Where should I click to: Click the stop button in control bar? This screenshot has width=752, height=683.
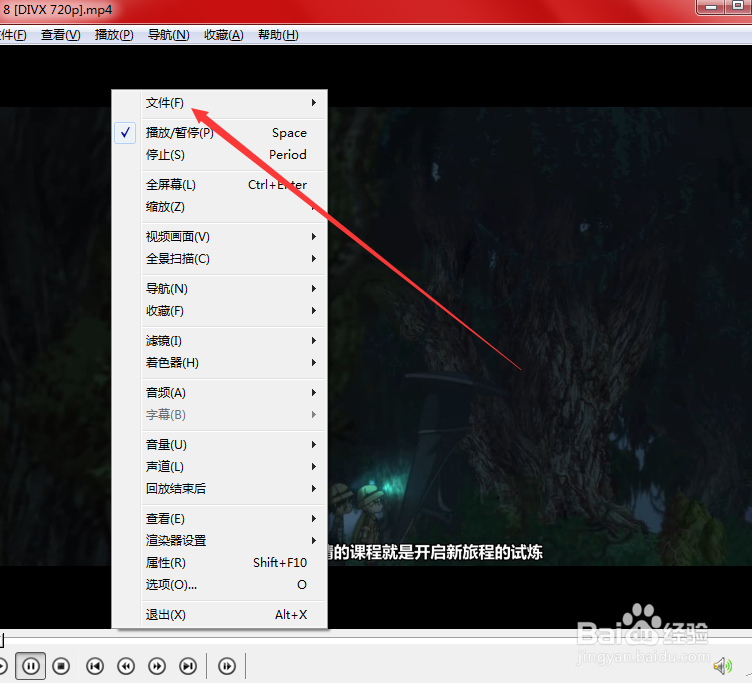tap(61, 666)
